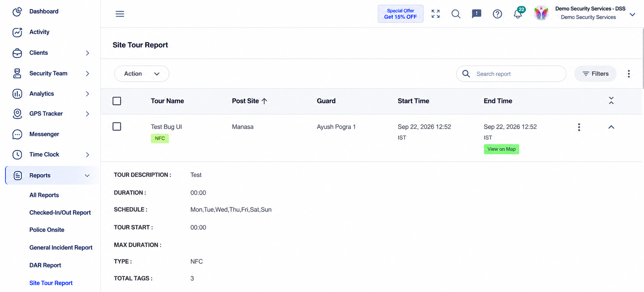Open notifications bell with 22 badge
644x292 pixels.
click(518, 14)
